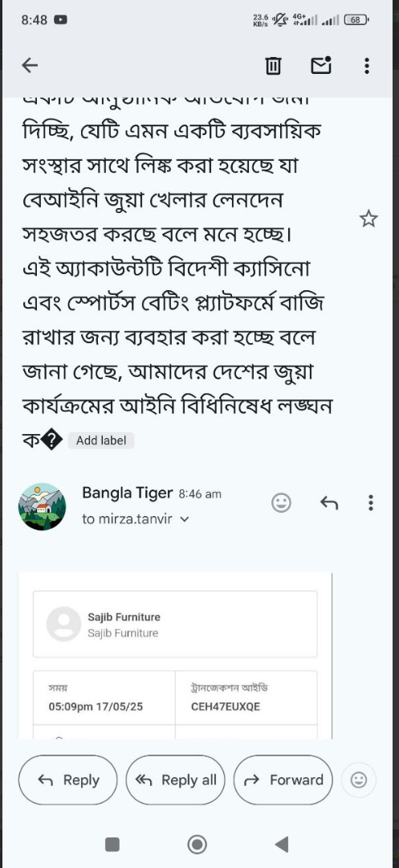Tap the Forward button
The image size is (399, 868).
pyautogui.click(x=283, y=780)
